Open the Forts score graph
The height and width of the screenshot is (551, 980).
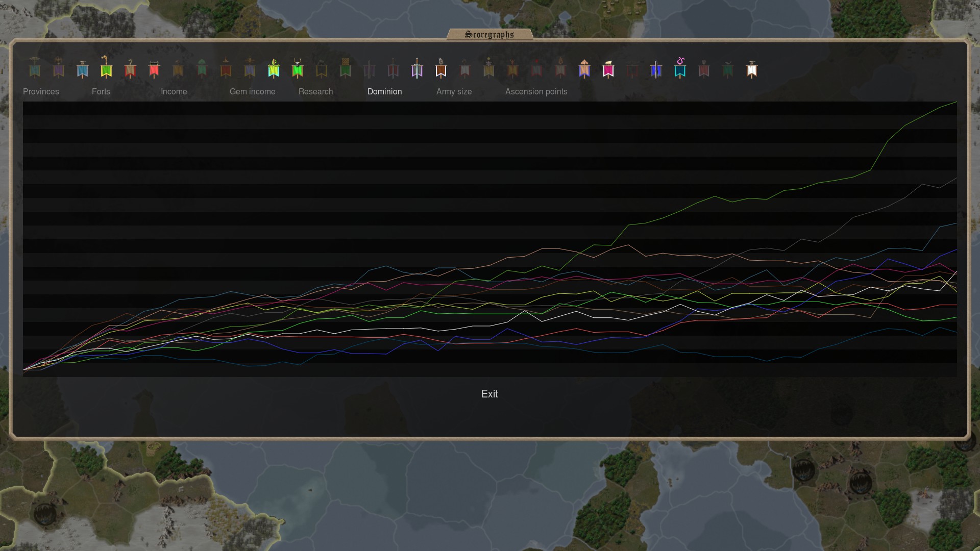click(x=101, y=91)
